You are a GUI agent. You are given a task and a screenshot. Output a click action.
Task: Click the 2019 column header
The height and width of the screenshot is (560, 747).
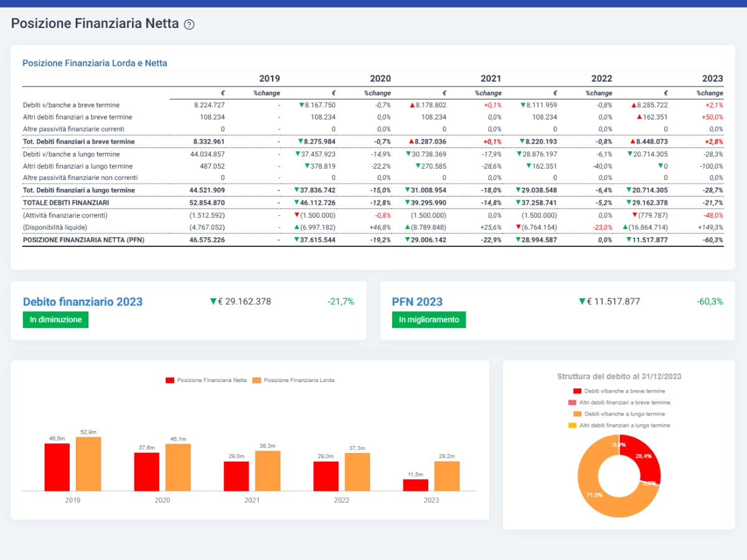tap(270, 78)
